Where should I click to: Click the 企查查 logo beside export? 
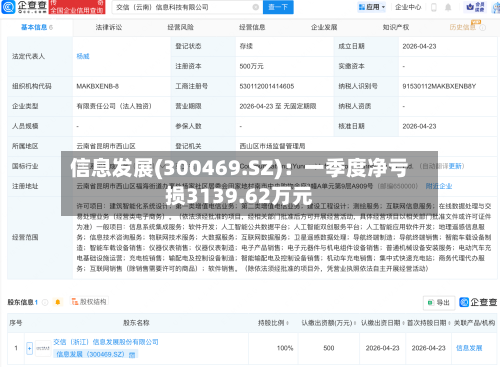click(478, 302)
